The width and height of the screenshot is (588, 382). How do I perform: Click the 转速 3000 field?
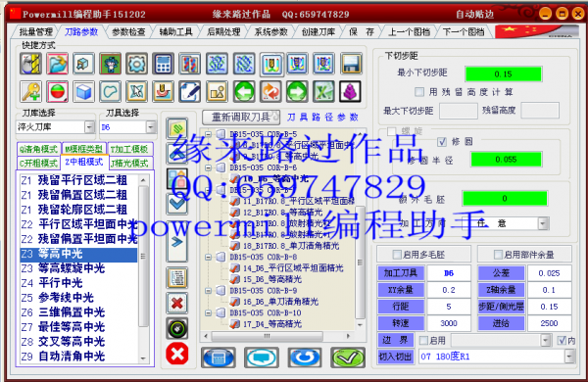coord(449,323)
